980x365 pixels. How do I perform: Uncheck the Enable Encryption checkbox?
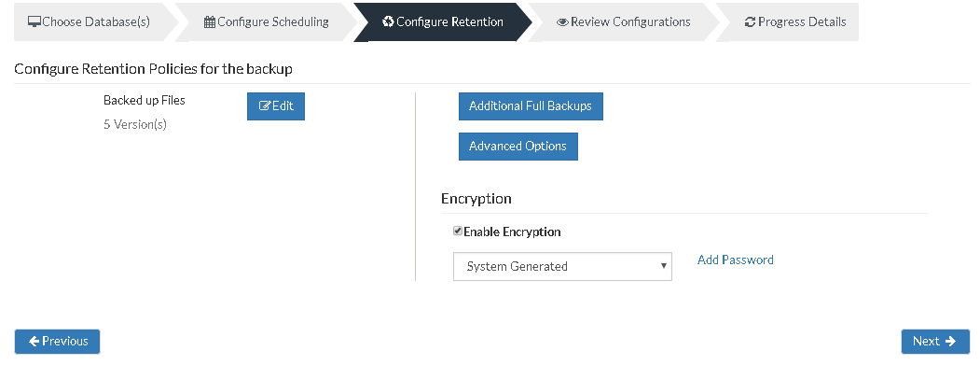coord(458,231)
